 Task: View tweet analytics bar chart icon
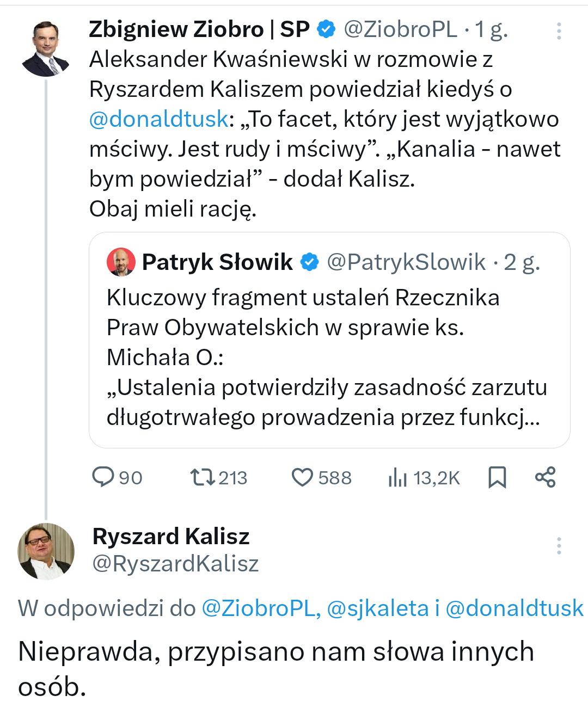(397, 477)
